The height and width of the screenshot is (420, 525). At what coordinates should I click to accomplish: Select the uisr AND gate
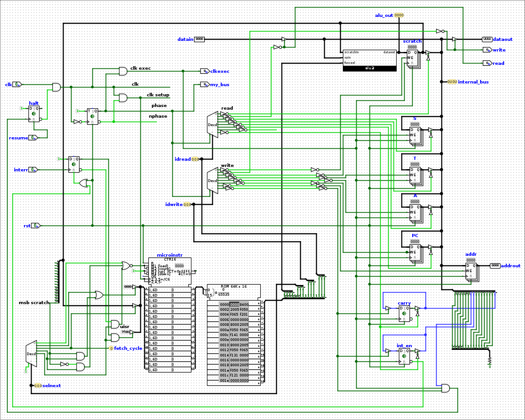pyautogui.click(x=115, y=324)
